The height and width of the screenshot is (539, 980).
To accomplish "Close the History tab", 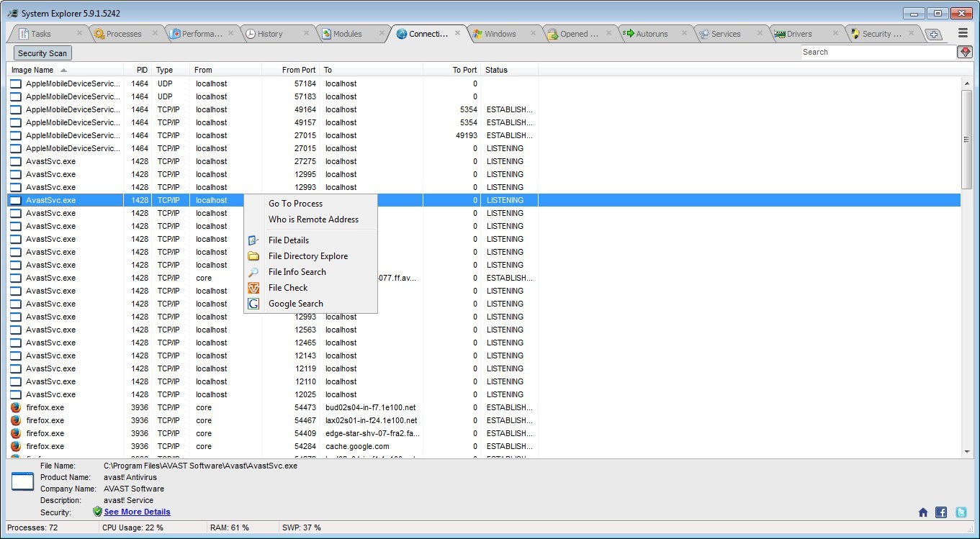I will click(306, 33).
